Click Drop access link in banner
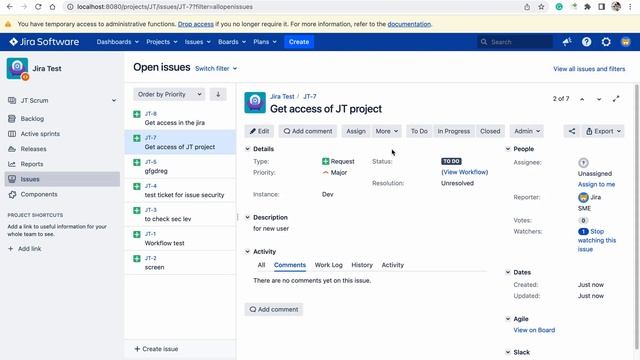Screen dimensions: 640x360 click(x=196, y=24)
